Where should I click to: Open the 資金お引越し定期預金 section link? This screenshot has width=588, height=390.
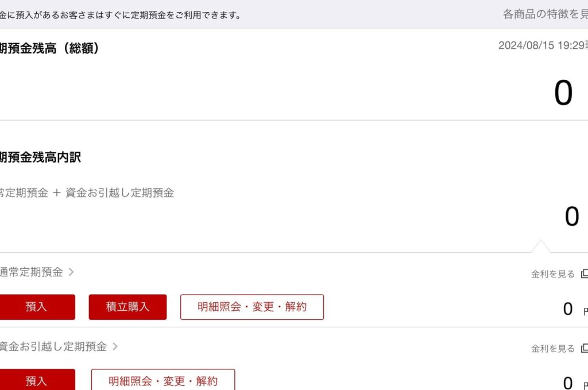[53, 346]
